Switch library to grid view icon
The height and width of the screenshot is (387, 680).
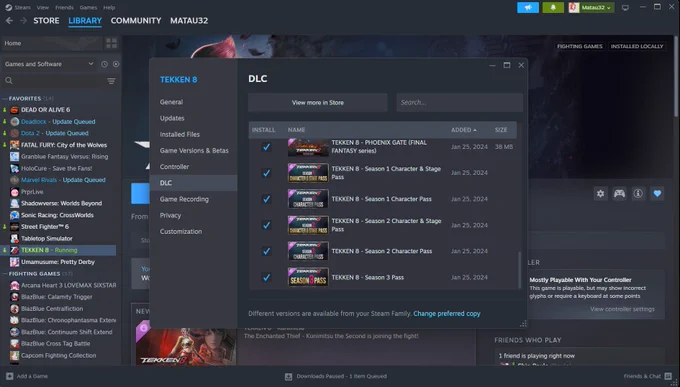[111, 43]
